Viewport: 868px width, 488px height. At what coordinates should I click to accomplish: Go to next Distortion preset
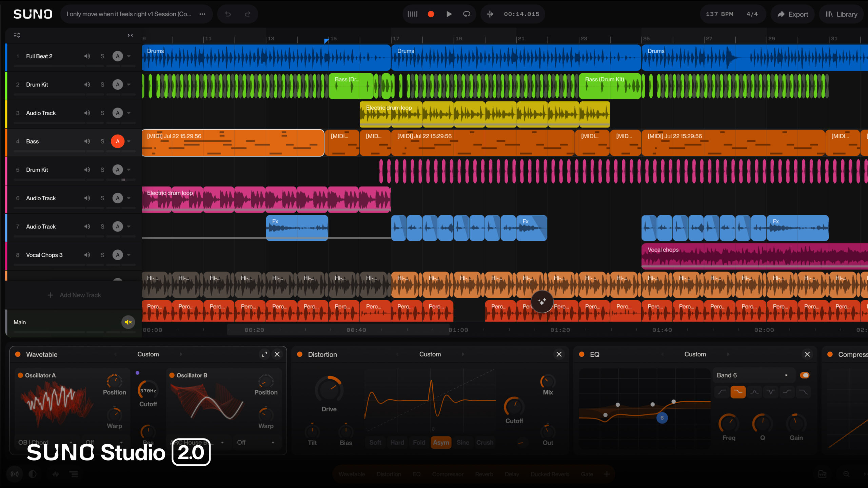point(463,354)
